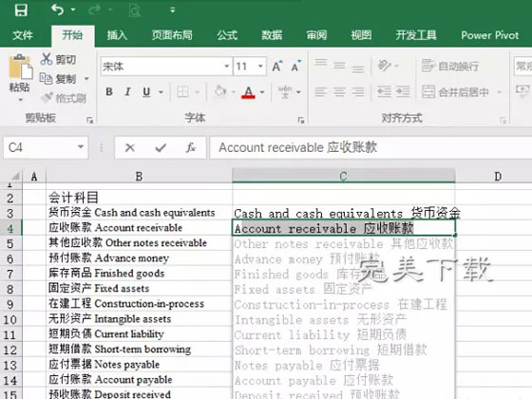Screen dimensions: 532x399
Task: Decrease the indent
Action: [384, 91]
